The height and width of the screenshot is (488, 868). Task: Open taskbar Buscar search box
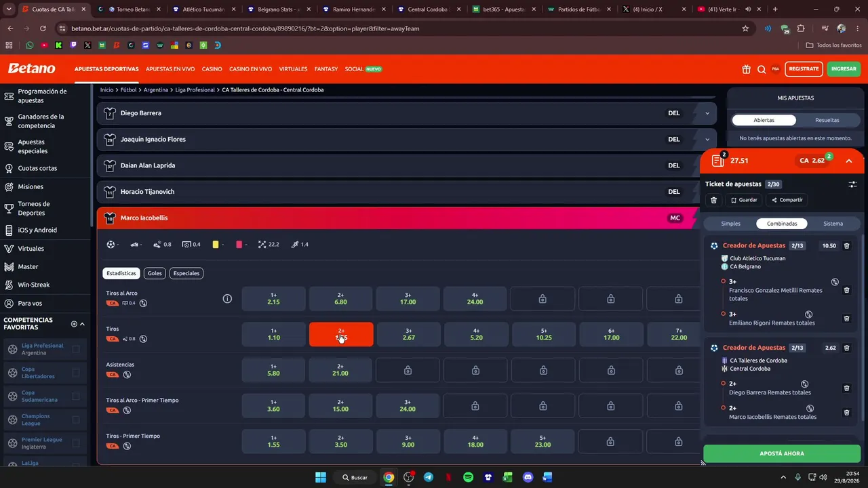coord(355,477)
